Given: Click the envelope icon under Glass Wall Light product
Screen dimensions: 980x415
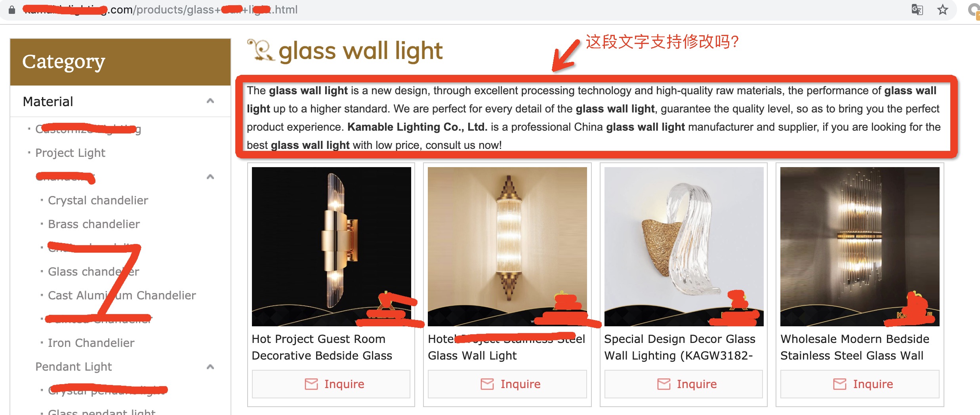Looking at the screenshot, I should click(x=487, y=384).
